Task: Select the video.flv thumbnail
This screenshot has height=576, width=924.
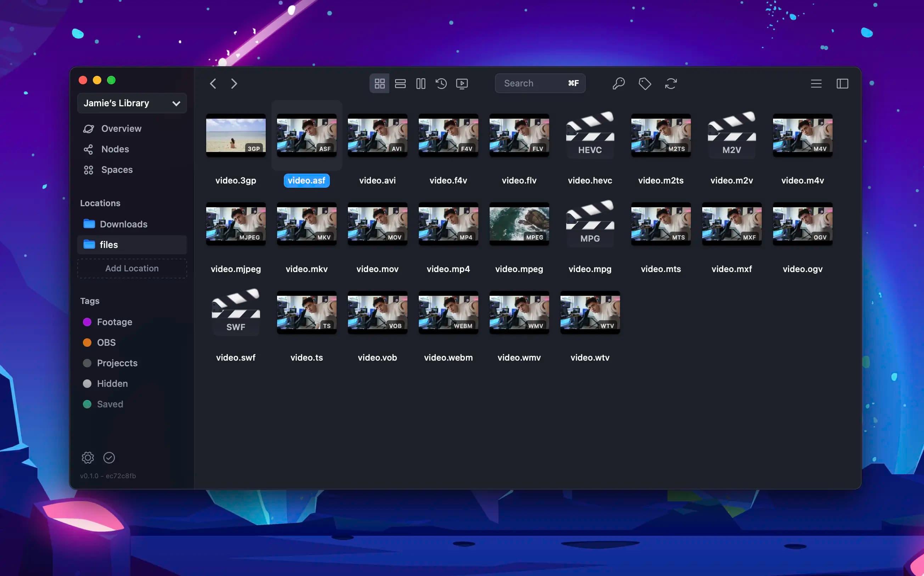Action: coord(519,135)
